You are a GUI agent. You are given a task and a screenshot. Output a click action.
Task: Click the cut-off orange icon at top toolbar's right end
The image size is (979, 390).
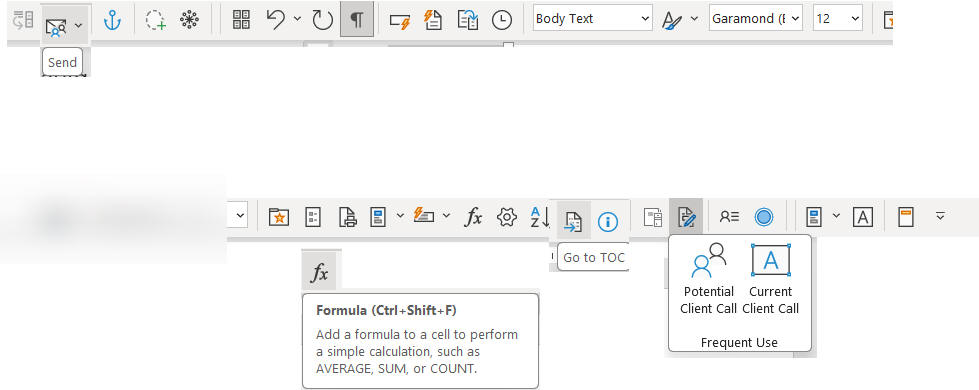coord(888,20)
